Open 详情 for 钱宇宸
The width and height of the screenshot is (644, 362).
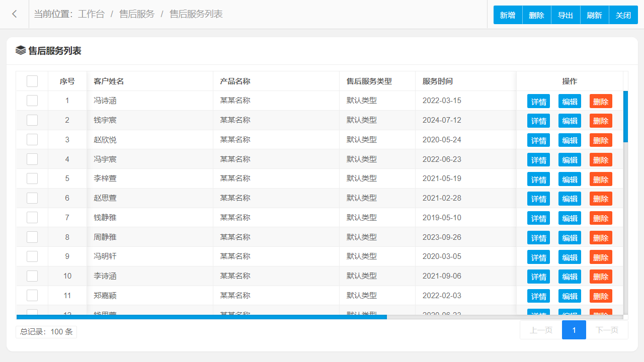pyautogui.click(x=538, y=121)
